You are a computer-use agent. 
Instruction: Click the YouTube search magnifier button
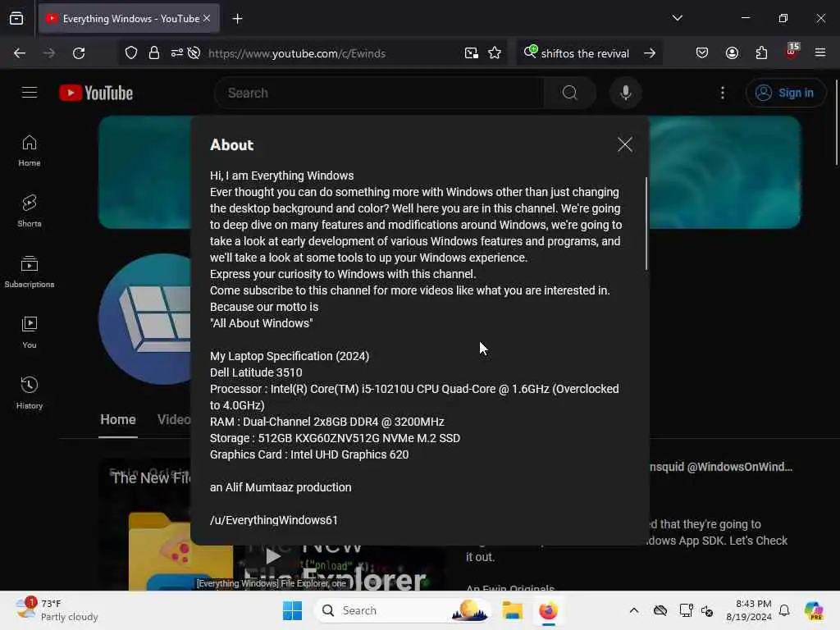pos(569,93)
